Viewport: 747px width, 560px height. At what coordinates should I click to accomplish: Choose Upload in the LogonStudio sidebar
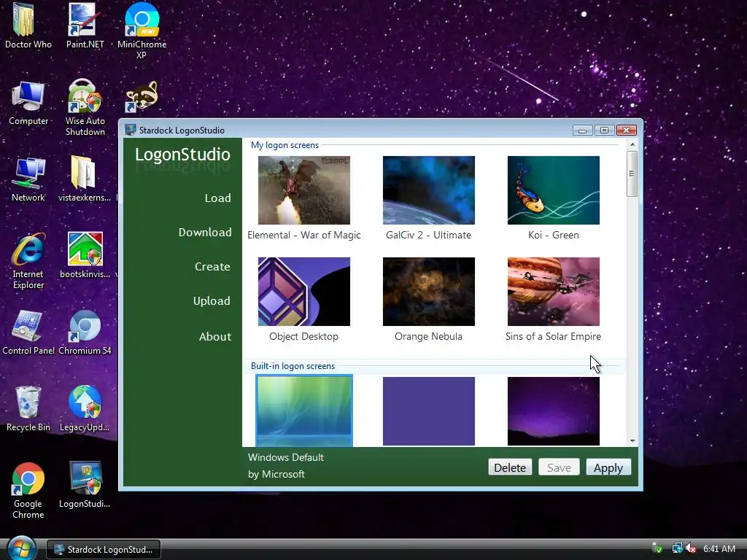(x=212, y=301)
